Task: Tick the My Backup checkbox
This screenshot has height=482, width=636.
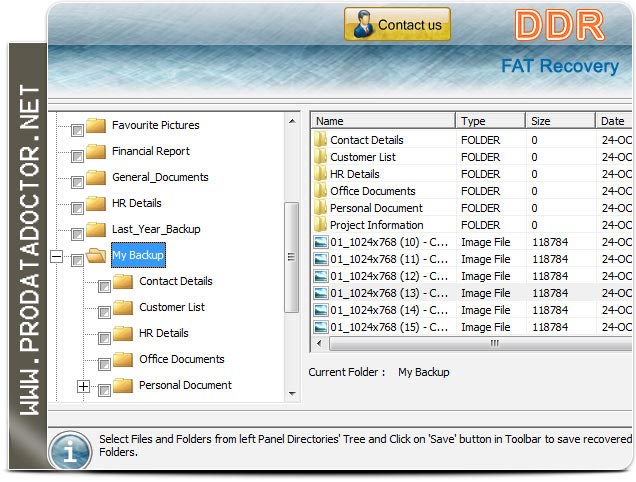Action: pyautogui.click(x=77, y=260)
